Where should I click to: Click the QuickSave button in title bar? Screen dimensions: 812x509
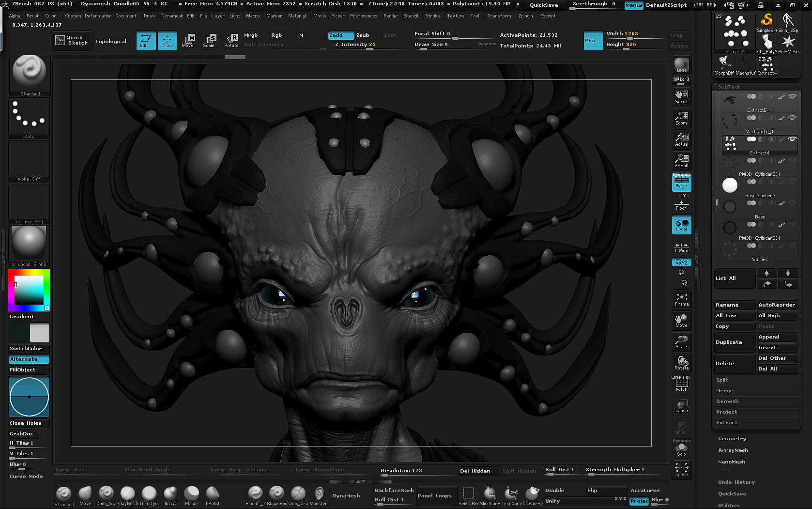[x=544, y=5]
